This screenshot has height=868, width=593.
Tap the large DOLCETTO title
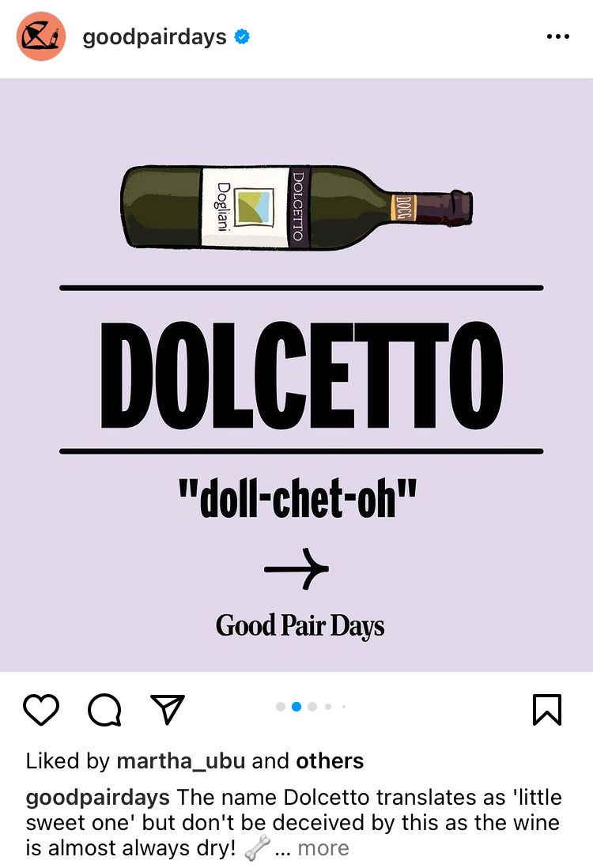pyautogui.click(x=302, y=375)
